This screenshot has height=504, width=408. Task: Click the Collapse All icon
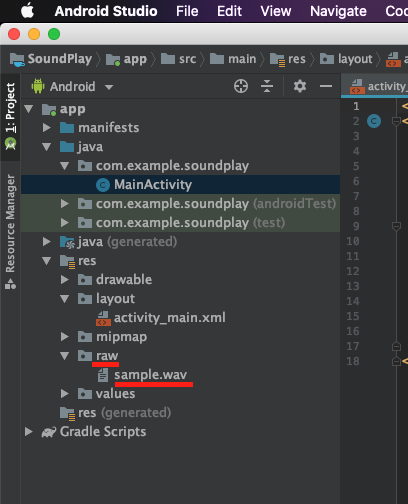point(267,86)
